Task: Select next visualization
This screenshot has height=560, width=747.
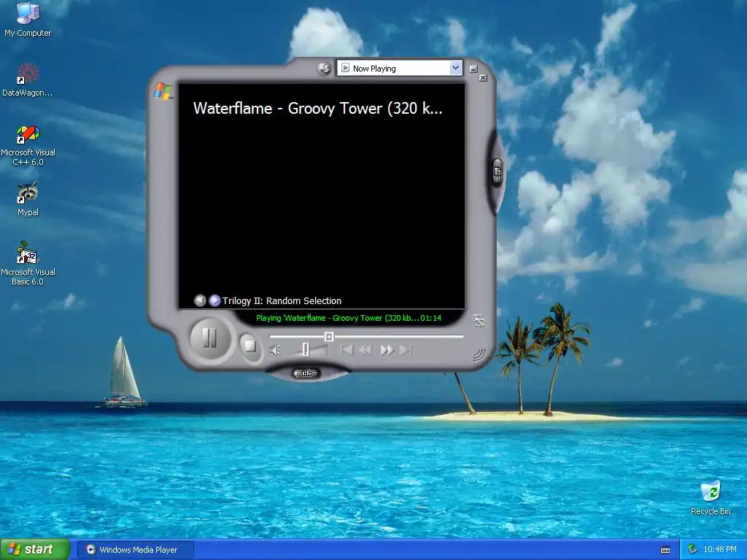Action: coord(215,300)
